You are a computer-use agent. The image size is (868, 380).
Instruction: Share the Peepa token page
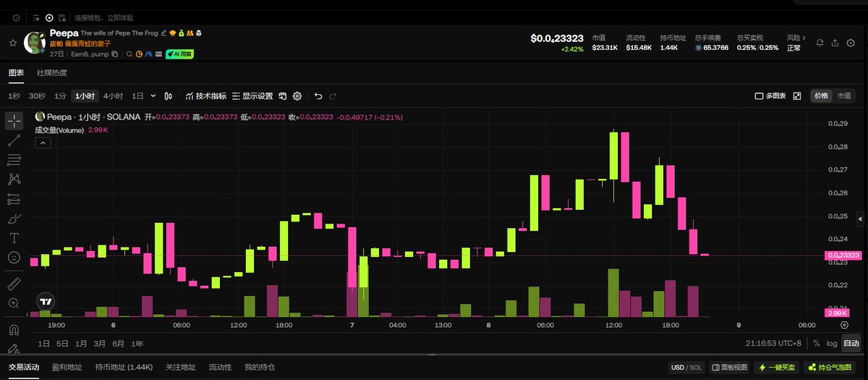click(835, 43)
